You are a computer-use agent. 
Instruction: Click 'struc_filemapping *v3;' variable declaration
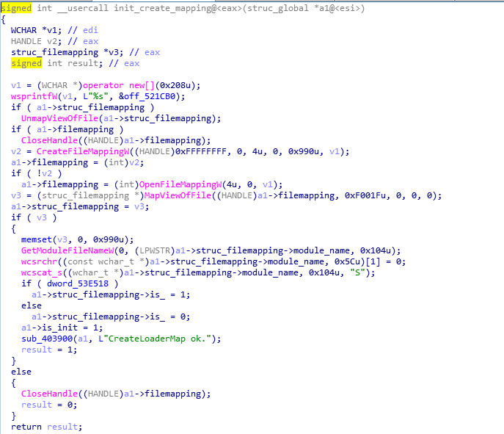click(x=67, y=52)
